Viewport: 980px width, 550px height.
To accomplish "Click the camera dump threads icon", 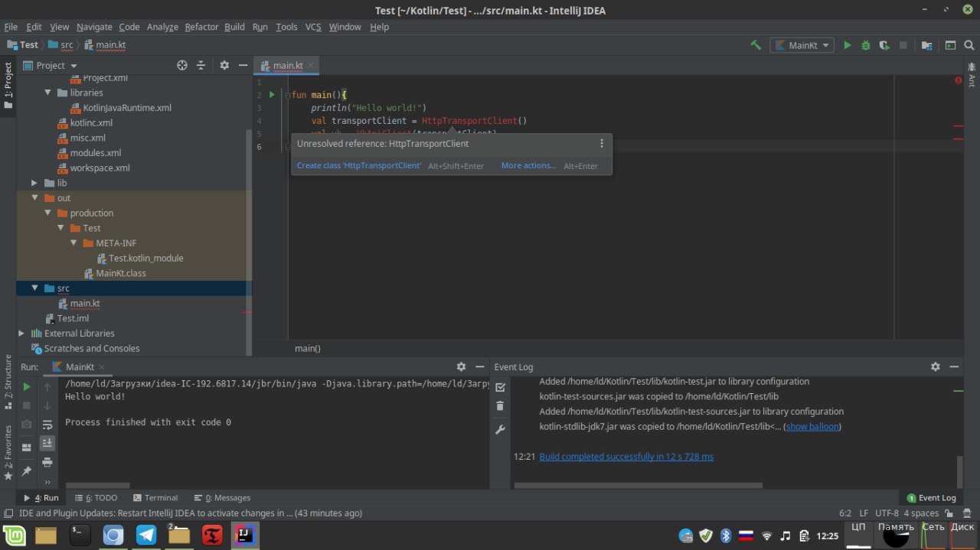I will [27, 424].
